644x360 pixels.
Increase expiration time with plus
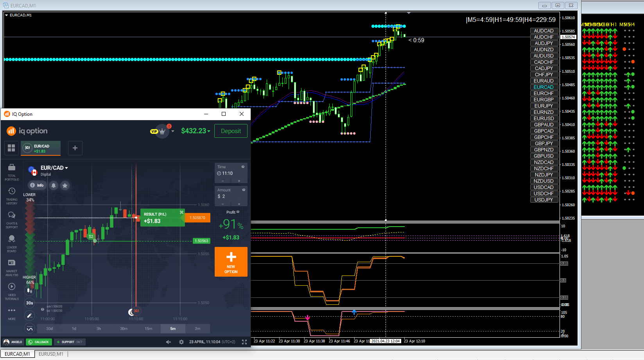pos(239,181)
